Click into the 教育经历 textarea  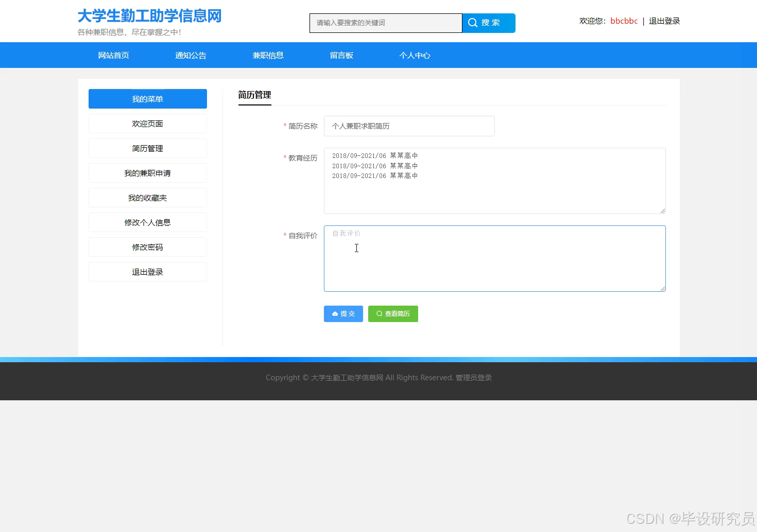tap(495, 181)
